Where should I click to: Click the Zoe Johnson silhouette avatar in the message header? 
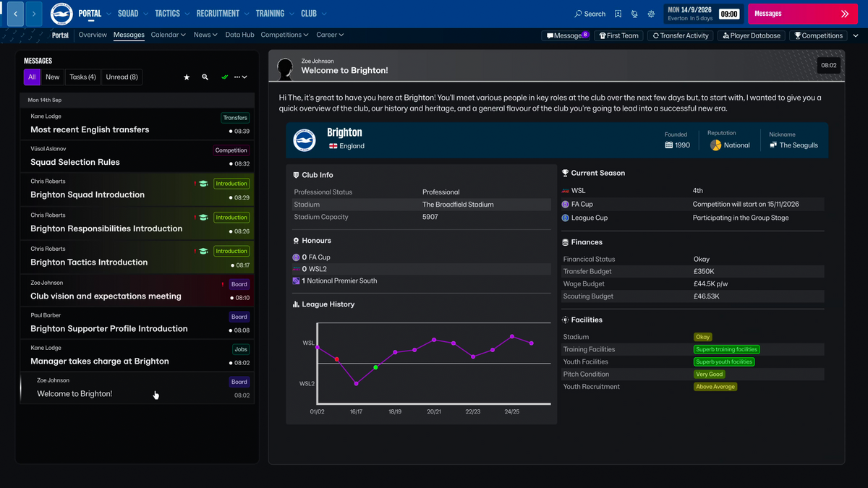[x=286, y=69]
